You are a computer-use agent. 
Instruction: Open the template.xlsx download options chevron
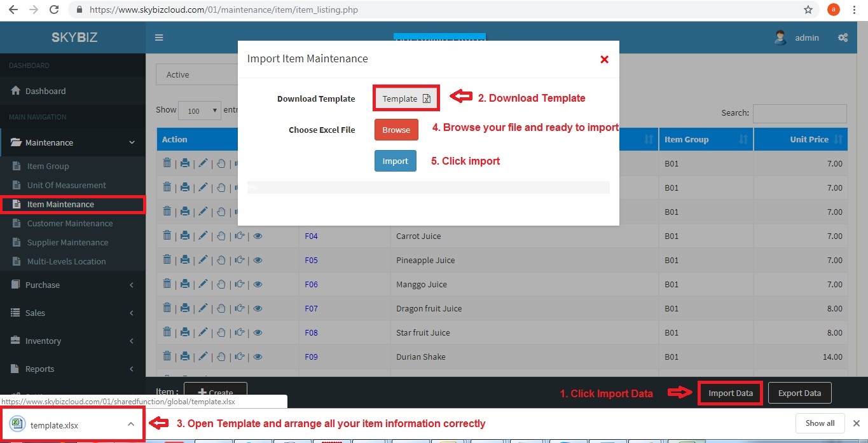pos(130,424)
